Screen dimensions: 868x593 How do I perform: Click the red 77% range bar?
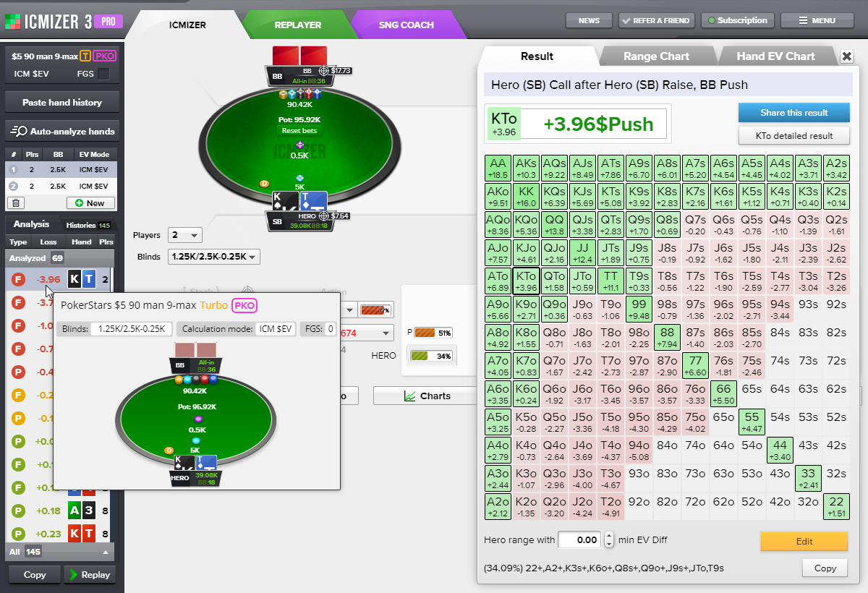pos(375,310)
